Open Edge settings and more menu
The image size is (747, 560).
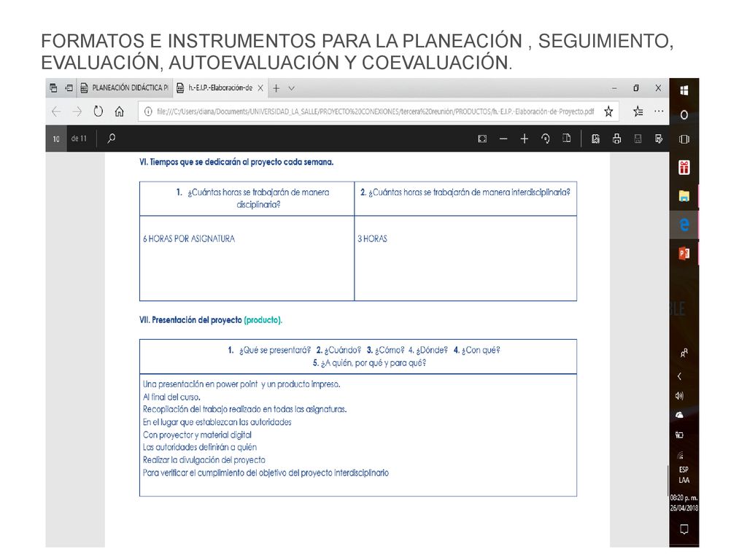pos(659,112)
